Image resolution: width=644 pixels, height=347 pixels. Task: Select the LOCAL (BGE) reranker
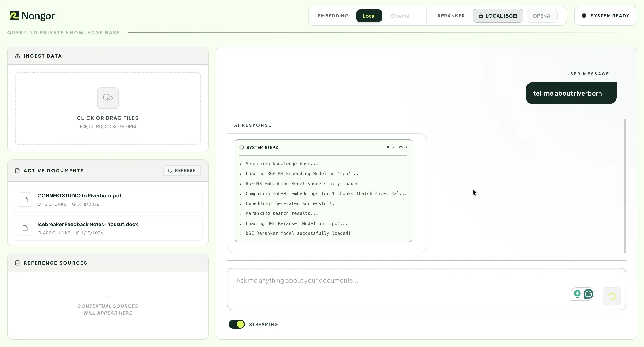coord(498,16)
